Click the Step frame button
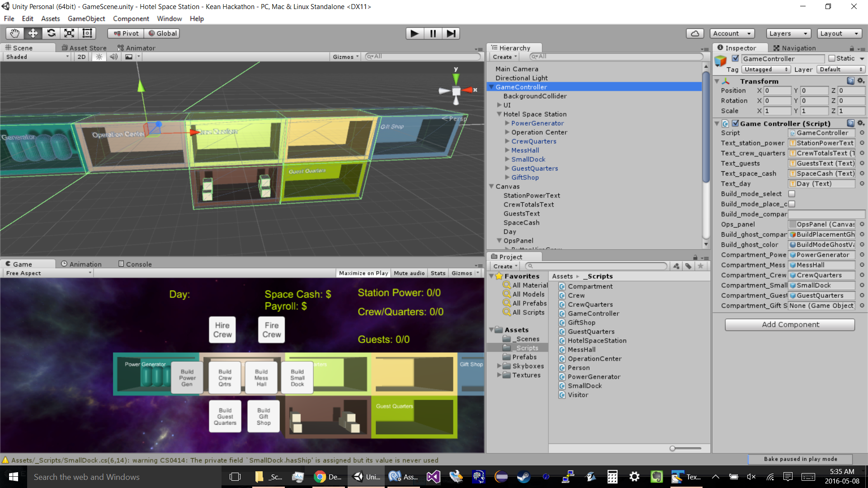This screenshot has width=868, height=488. tap(451, 33)
